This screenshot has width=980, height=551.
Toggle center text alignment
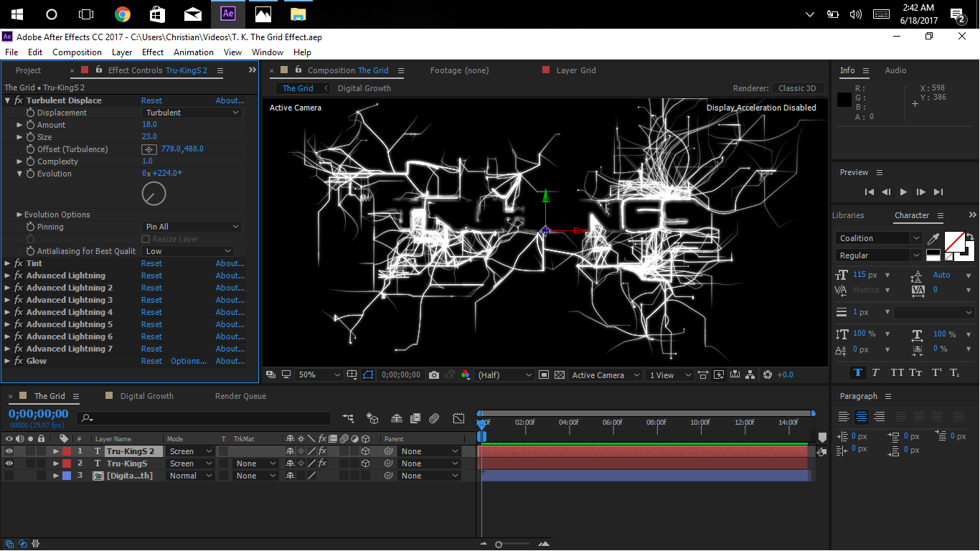click(862, 417)
